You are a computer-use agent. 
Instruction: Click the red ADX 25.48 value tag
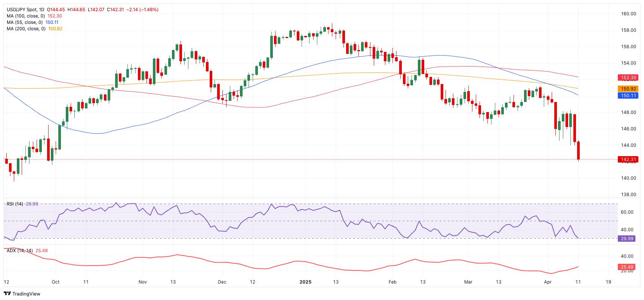626,267
